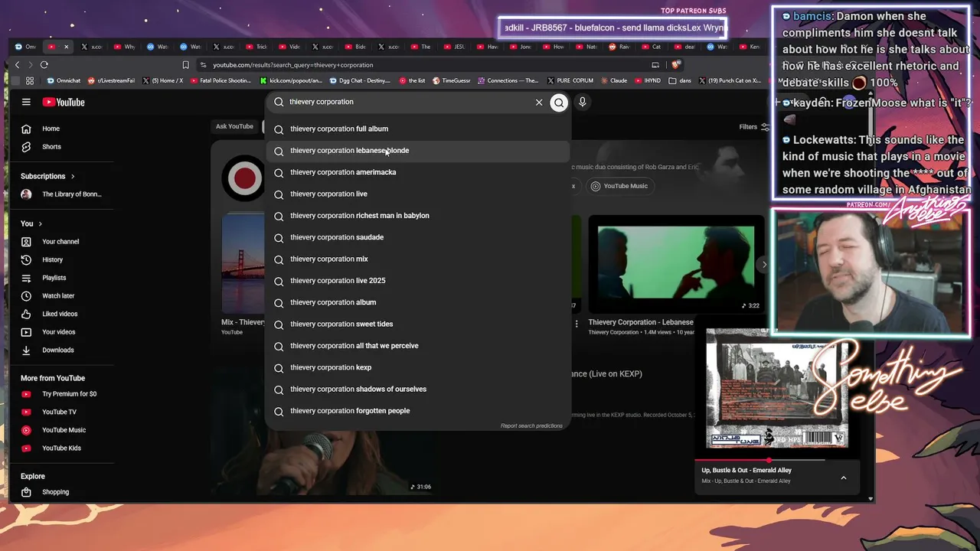980x551 pixels.
Task: Select suggestion 'thievery corporation album'
Action: tap(418, 302)
